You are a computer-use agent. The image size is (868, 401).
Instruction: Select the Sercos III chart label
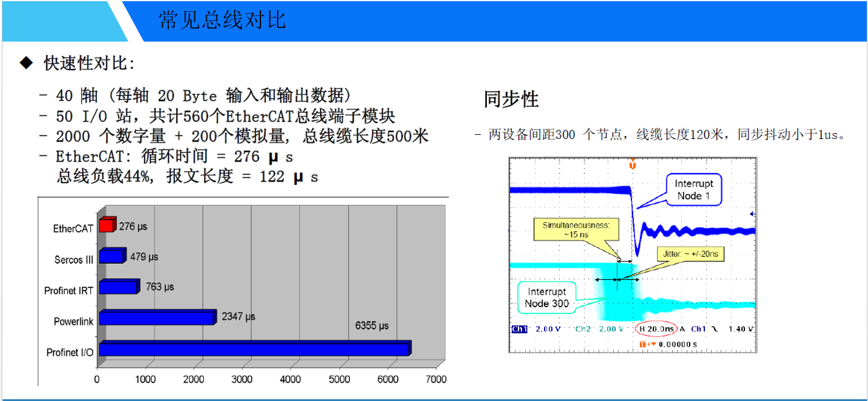(74, 260)
